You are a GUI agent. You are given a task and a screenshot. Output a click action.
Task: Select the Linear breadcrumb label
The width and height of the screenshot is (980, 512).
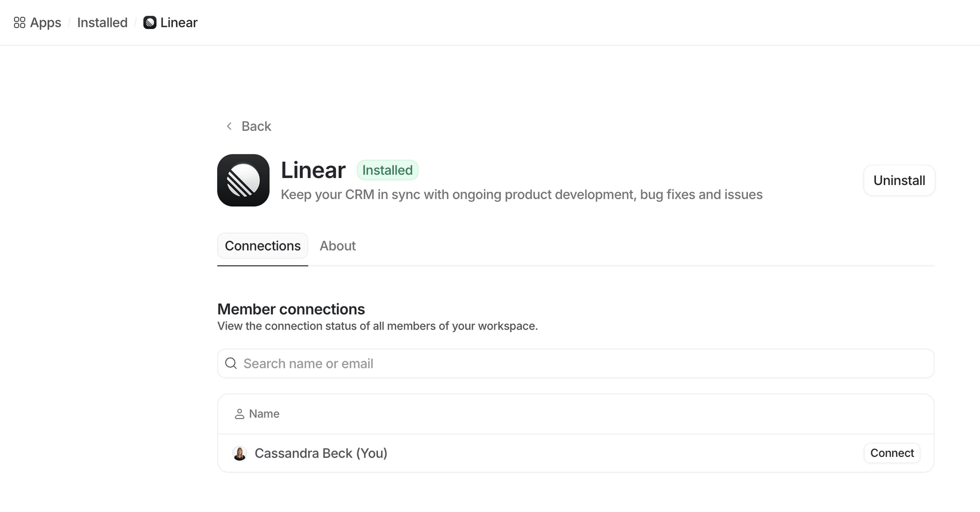pyautogui.click(x=179, y=22)
